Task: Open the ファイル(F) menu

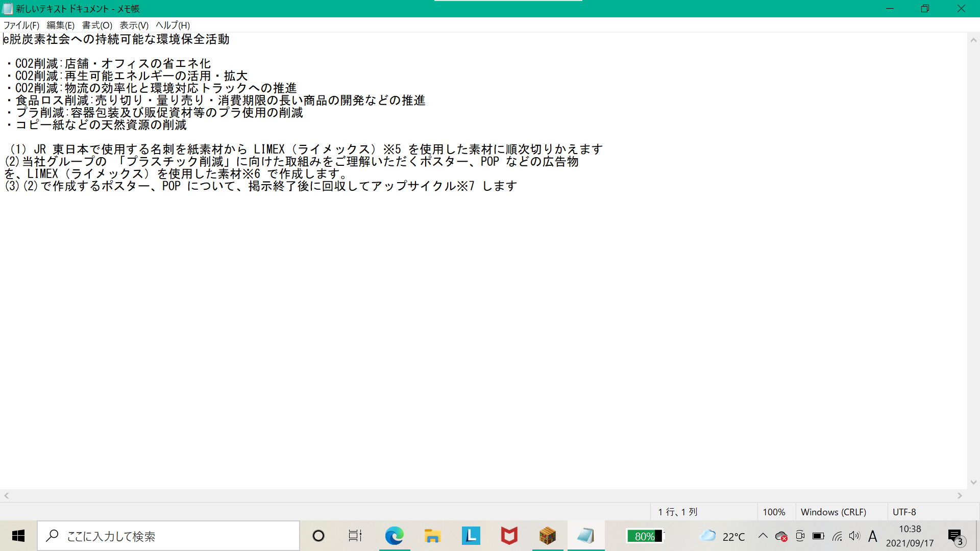Action: 21,25
